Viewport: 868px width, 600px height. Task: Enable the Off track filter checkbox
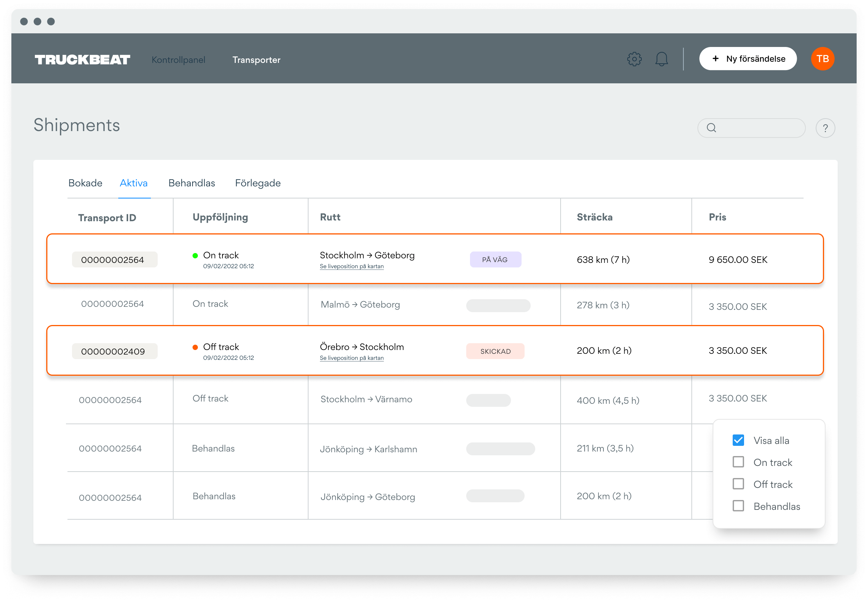tap(738, 484)
